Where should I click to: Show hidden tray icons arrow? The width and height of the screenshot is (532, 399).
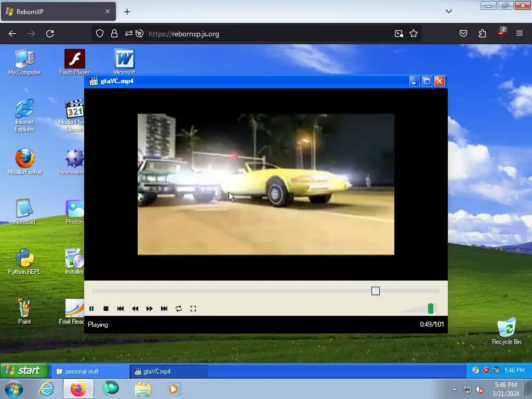[454, 389]
